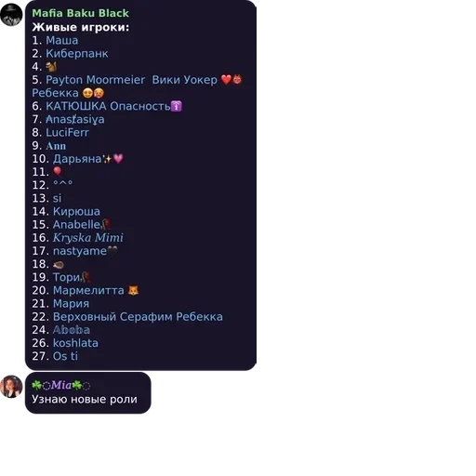The height and width of the screenshot is (476, 476).
Task: Open the LuciFerr player link
Action: 67,132
